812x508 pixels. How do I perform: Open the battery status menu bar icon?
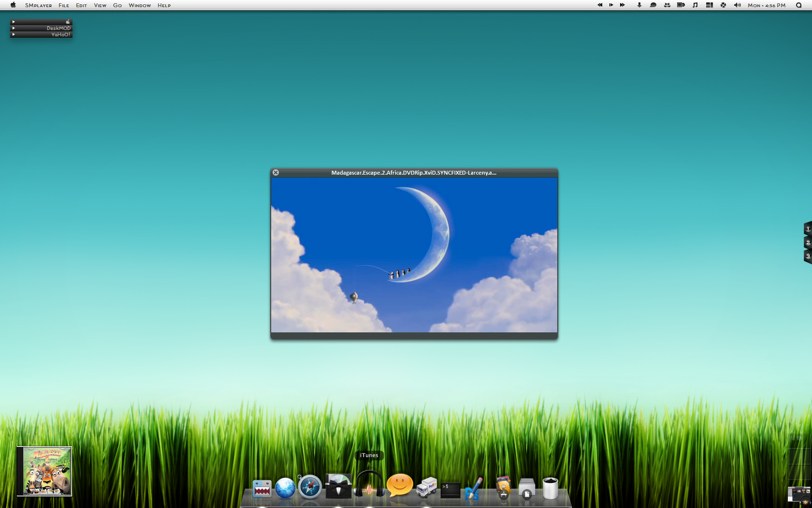pyautogui.click(x=681, y=5)
